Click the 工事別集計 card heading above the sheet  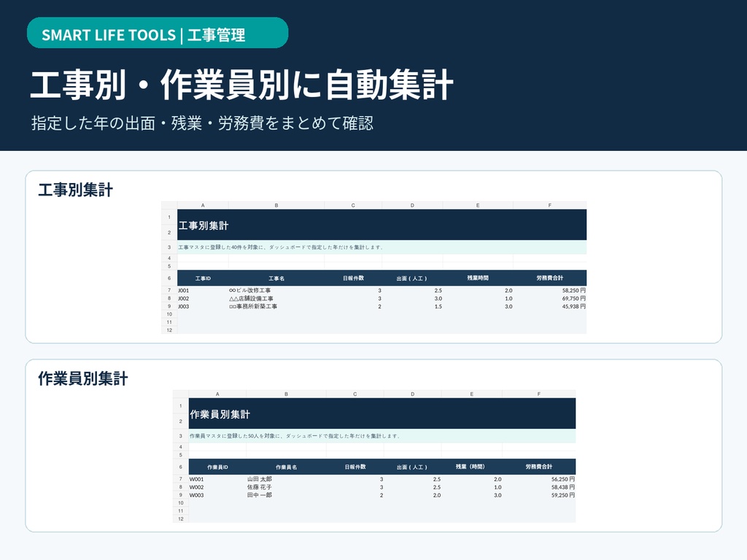[x=76, y=190]
